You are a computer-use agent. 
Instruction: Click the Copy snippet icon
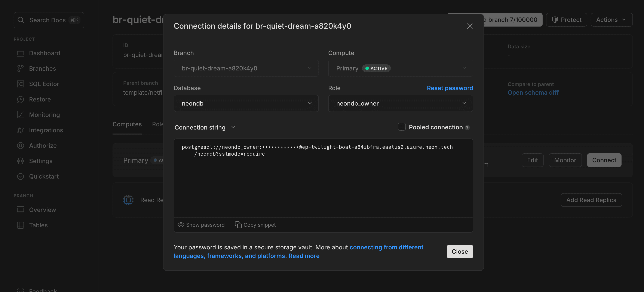[x=238, y=225]
